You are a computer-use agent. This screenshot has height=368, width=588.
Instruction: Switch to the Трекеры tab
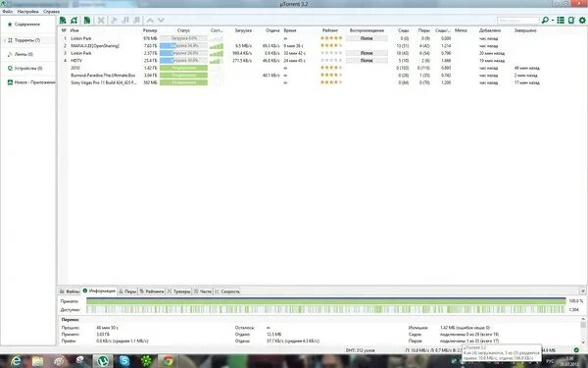coord(179,291)
